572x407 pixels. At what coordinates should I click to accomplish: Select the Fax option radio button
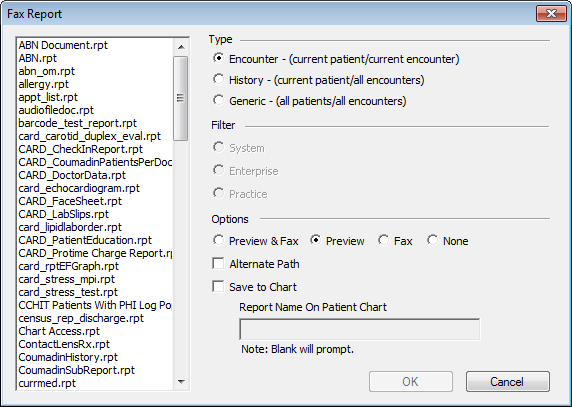click(383, 240)
